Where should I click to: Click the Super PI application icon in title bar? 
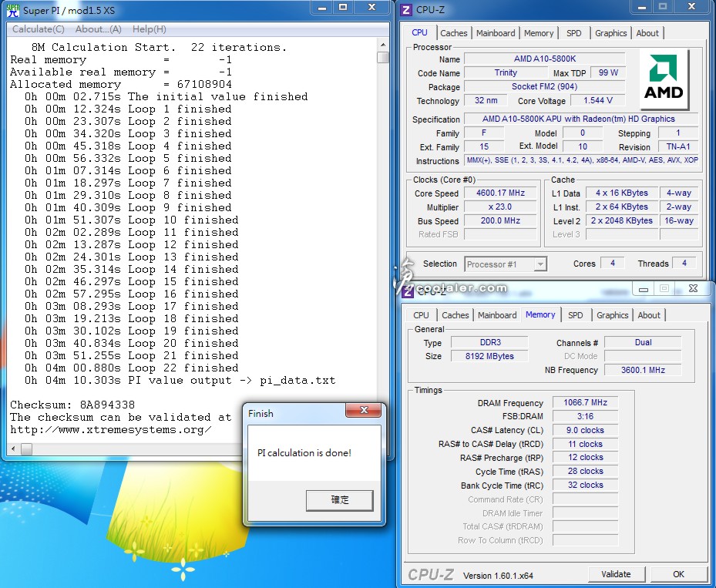tap(13, 9)
